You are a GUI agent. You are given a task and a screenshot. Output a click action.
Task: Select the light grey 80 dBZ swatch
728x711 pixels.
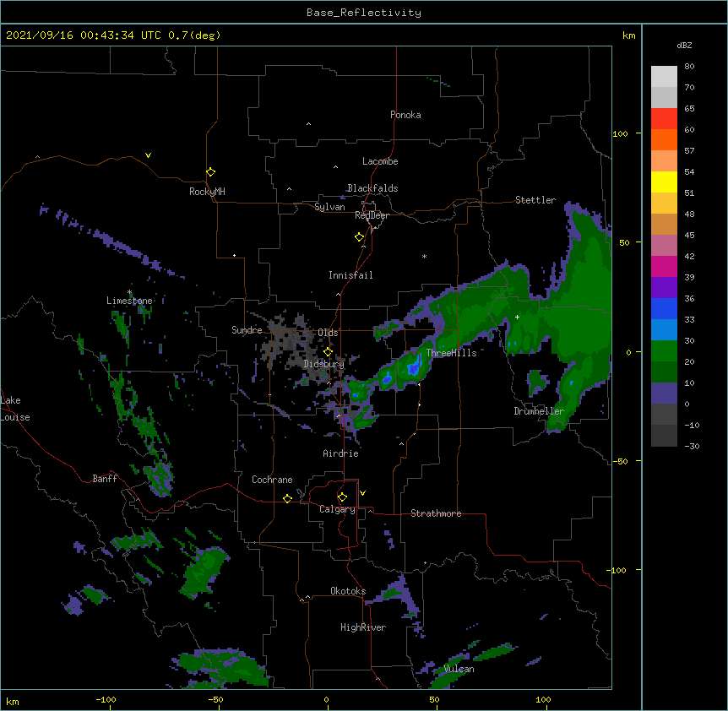664,77
